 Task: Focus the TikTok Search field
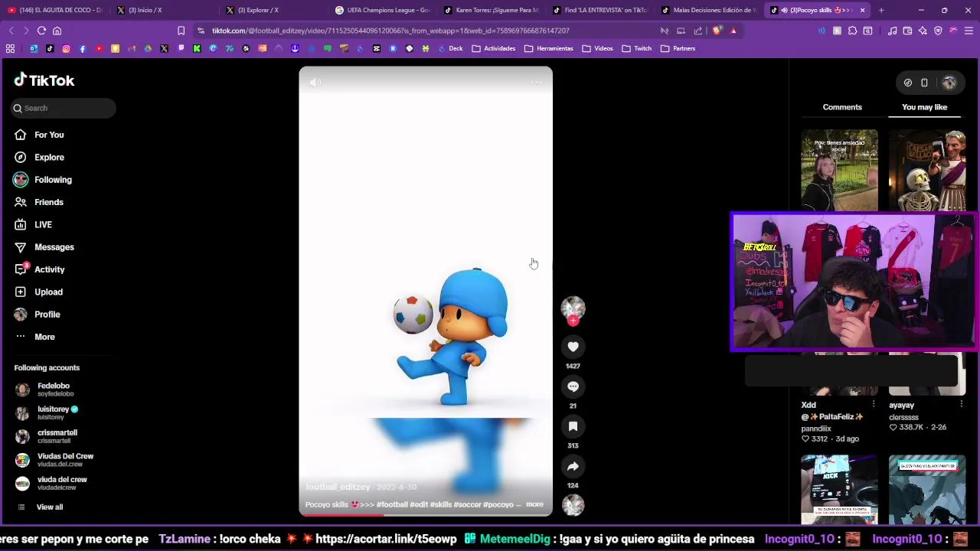tap(64, 108)
